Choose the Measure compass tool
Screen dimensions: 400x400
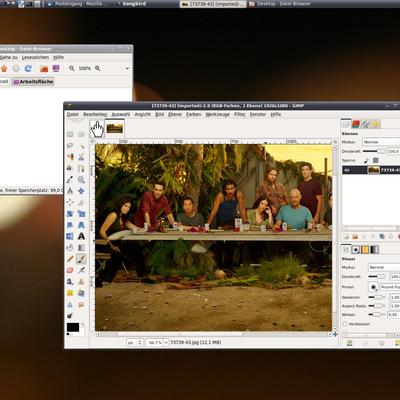pos(70,191)
